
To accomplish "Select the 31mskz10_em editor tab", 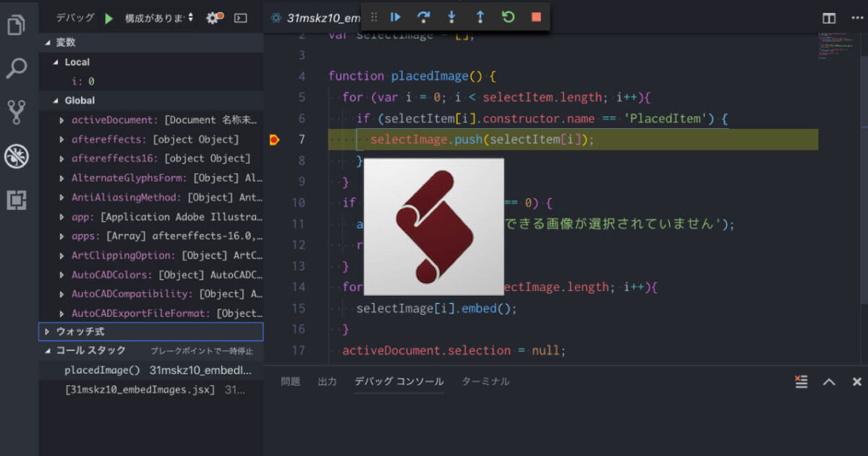I will [x=314, y=18].
